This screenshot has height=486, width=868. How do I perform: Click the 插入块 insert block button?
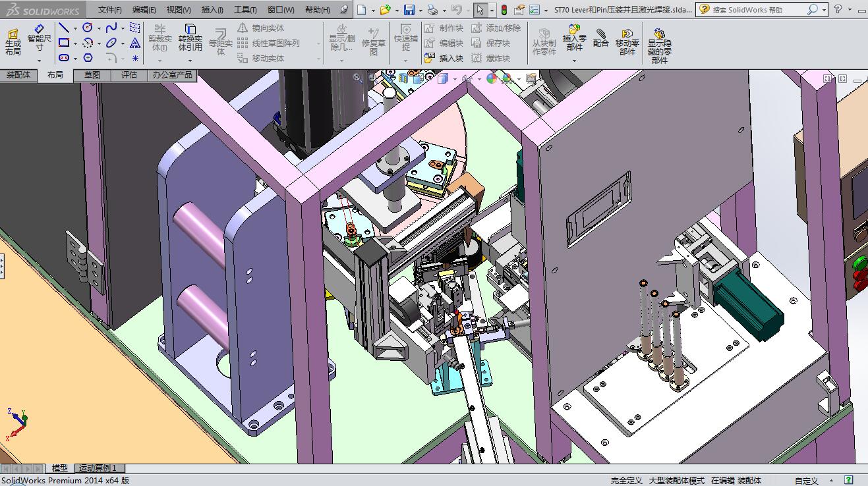click(x=444, y=58)
